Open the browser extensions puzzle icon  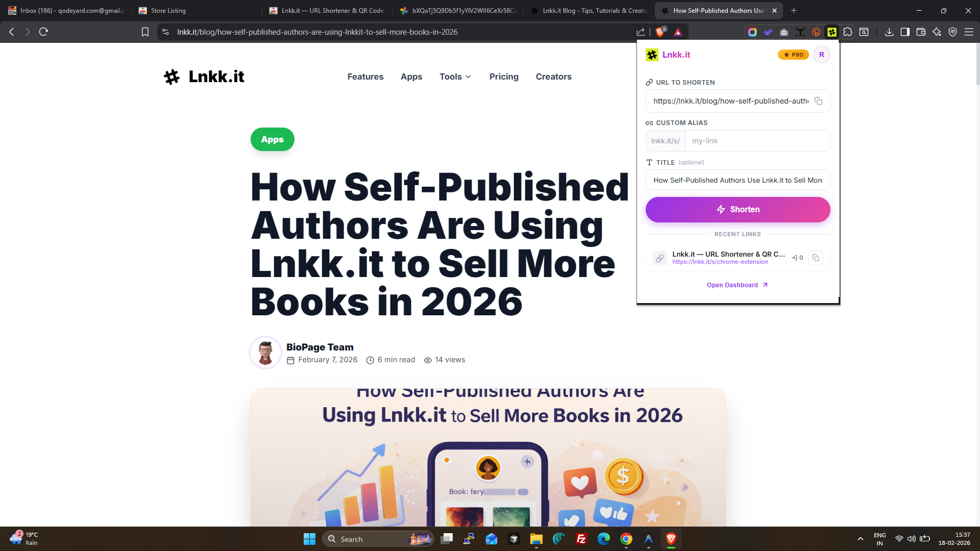(848, 32)
